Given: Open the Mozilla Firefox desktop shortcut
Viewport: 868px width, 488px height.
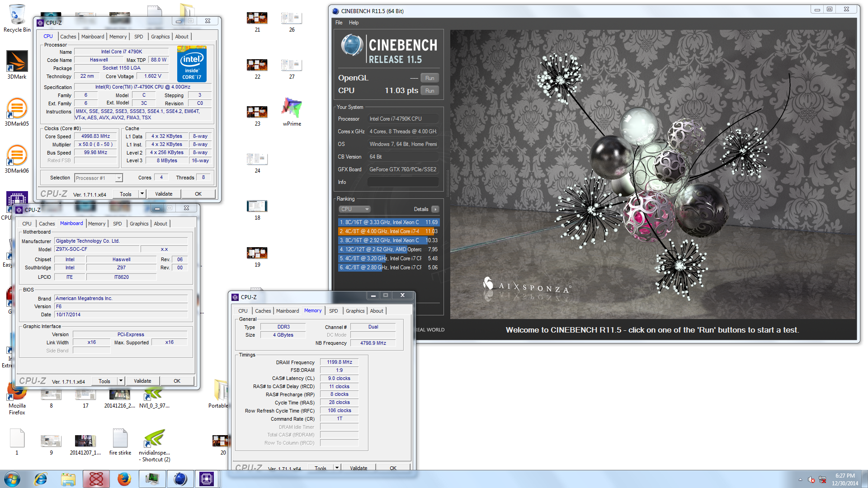Looking at the screenshot, I should tap(17, 400).
